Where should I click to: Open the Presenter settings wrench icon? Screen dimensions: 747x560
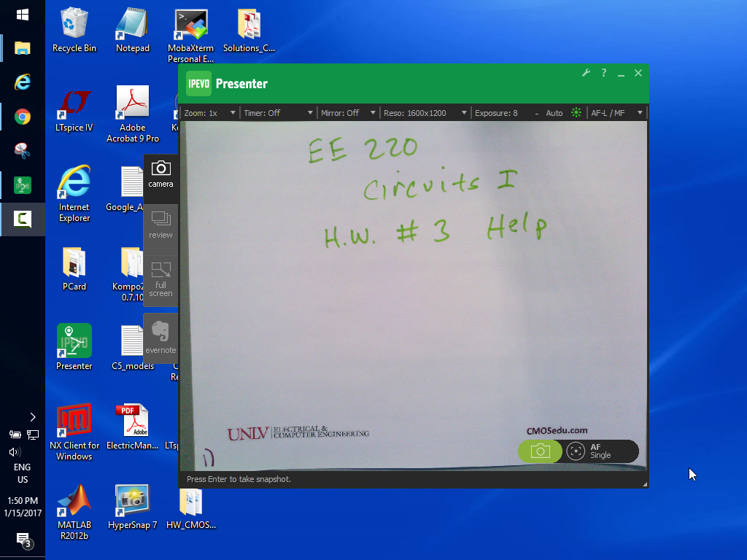[586, 73]
